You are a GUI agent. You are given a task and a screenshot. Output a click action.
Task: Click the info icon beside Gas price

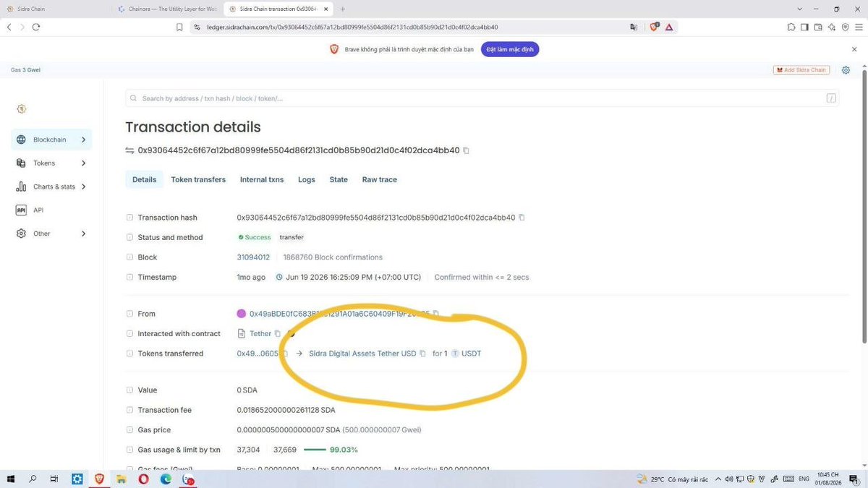(x=130, y=429)
